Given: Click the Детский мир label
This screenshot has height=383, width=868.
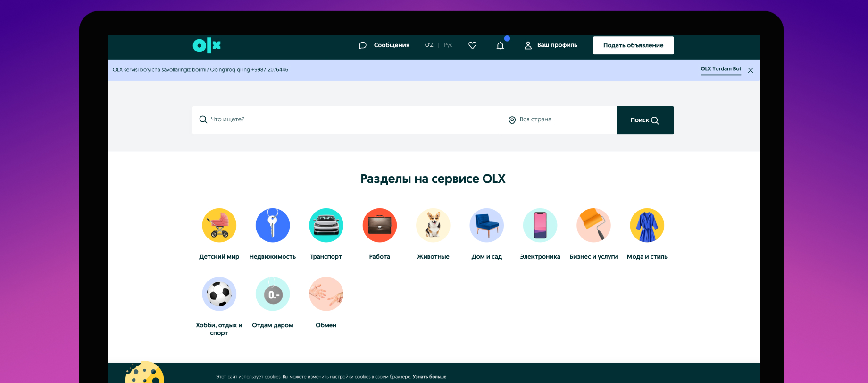Looking at the screenshot, I should pos(219,257).
